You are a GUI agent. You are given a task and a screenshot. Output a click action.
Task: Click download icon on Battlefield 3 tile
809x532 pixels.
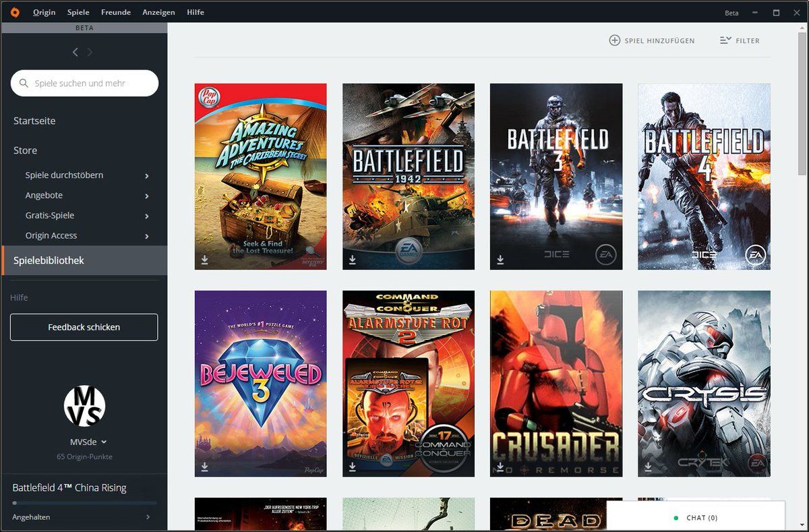click(x=500, y=260)
